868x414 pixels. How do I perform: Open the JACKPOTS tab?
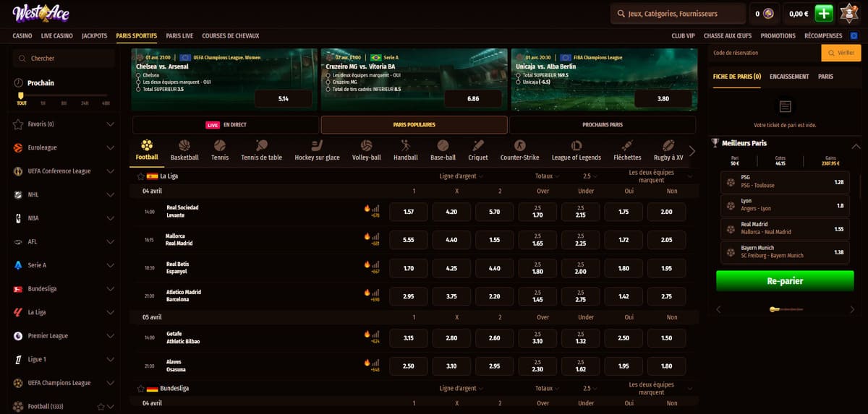(94, 35)
